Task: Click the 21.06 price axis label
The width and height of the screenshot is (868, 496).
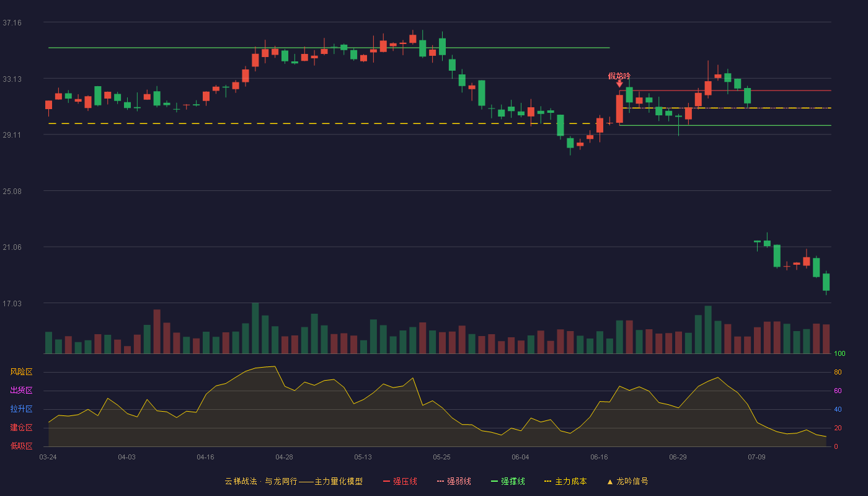Action: 12,247
